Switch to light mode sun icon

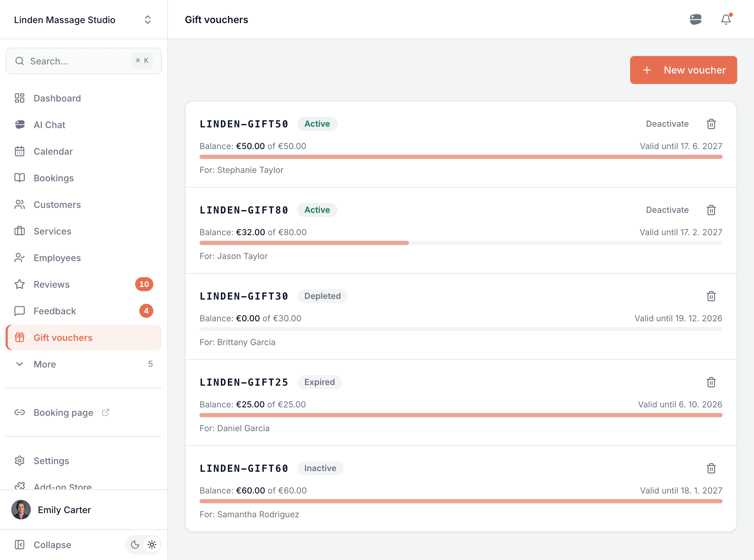[152, 545]
